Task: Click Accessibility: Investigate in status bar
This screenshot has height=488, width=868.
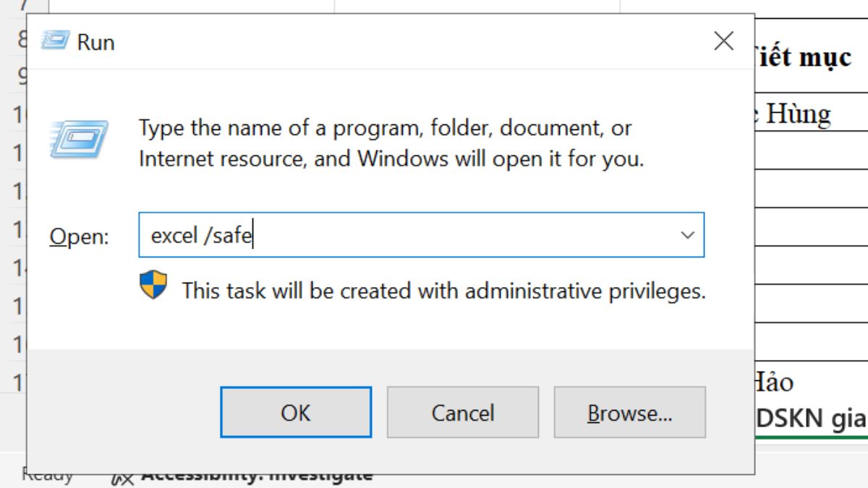Action: pos(257,477)
